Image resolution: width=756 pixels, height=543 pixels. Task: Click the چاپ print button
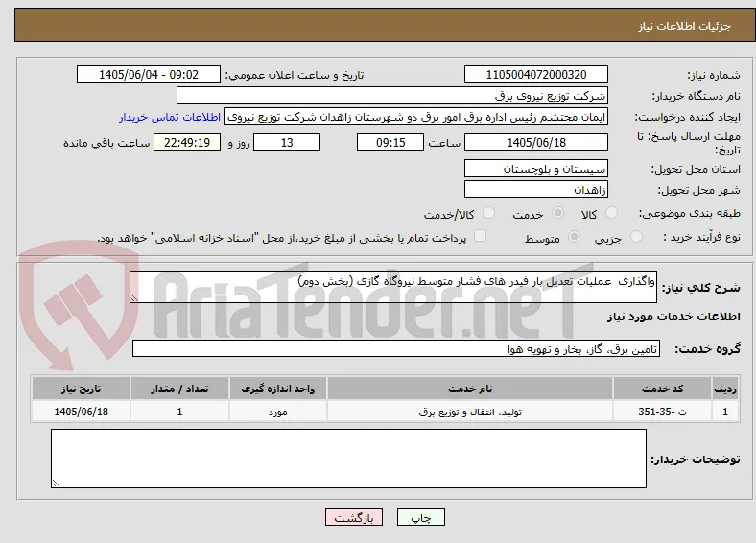pos(421,517)
